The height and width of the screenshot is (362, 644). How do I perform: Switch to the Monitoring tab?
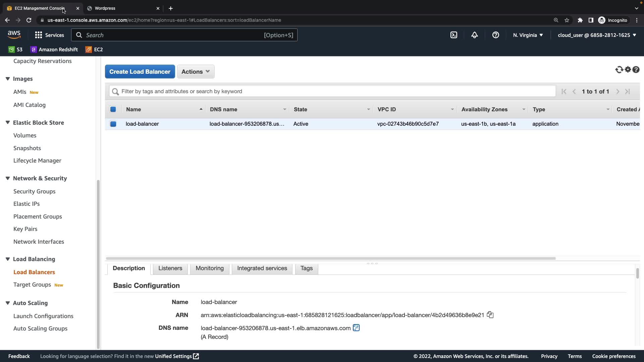point(209,268)
